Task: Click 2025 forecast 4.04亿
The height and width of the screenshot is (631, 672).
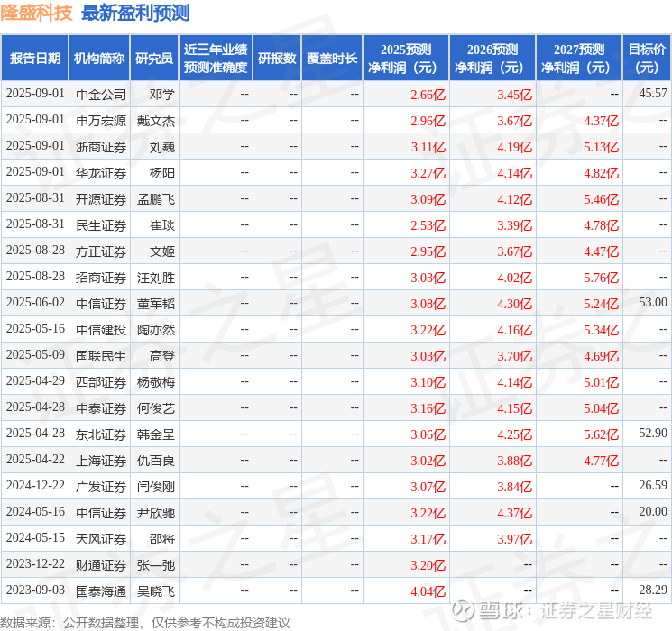Action: click(428, 591)
